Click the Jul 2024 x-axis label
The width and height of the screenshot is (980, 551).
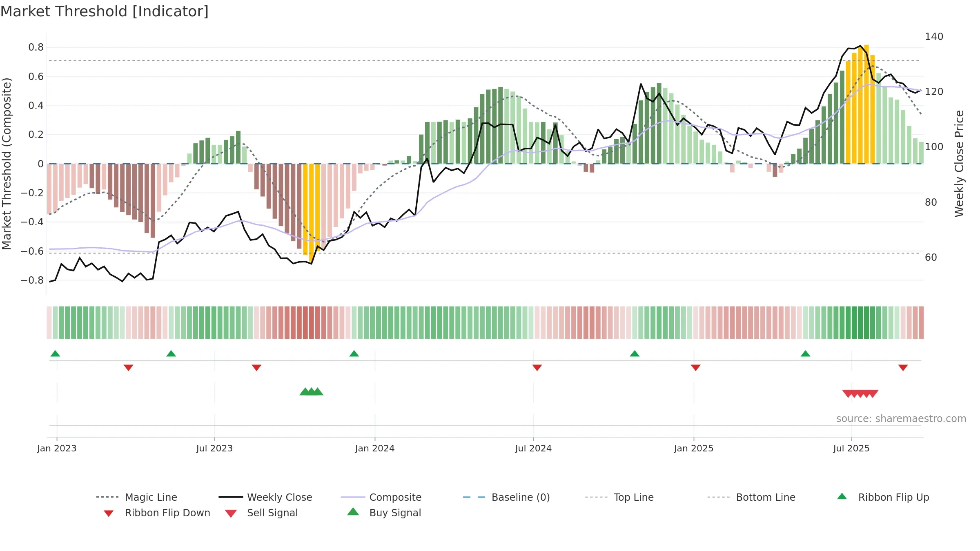(533, 448)
